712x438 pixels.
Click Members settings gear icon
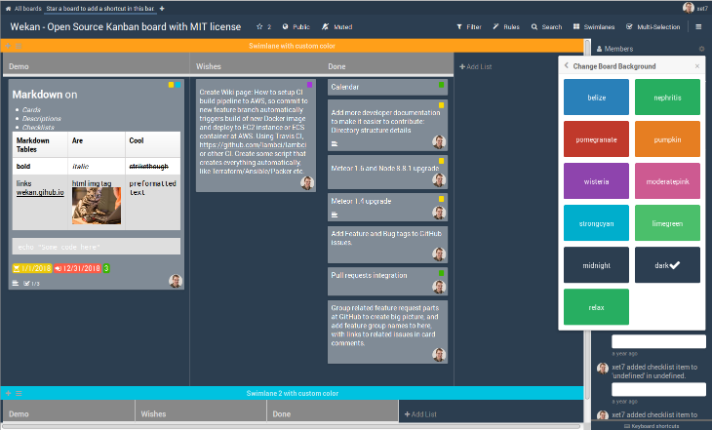click(702, 49)
